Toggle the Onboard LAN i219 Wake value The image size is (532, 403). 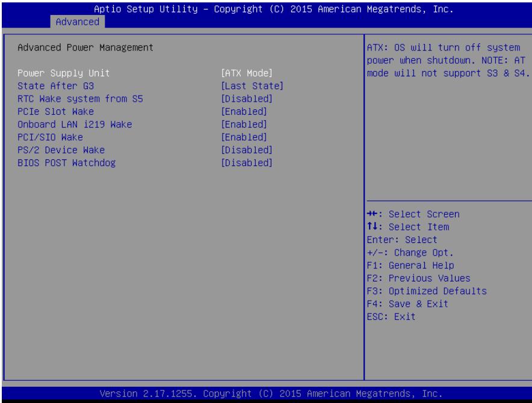coord(244,125)
